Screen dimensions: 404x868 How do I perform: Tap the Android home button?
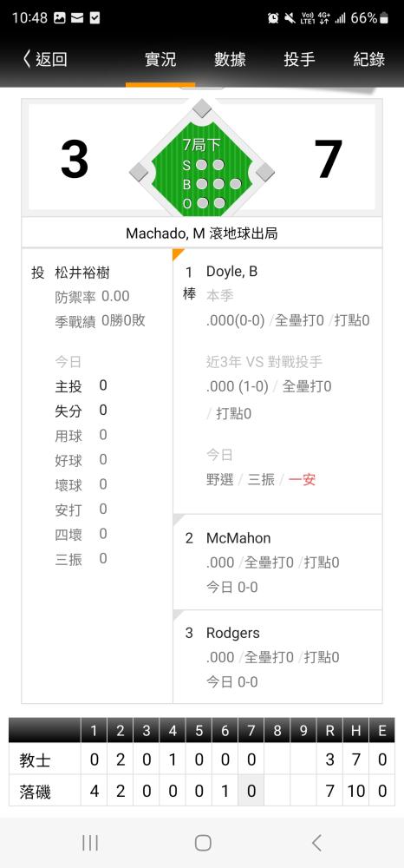[203, 843]
